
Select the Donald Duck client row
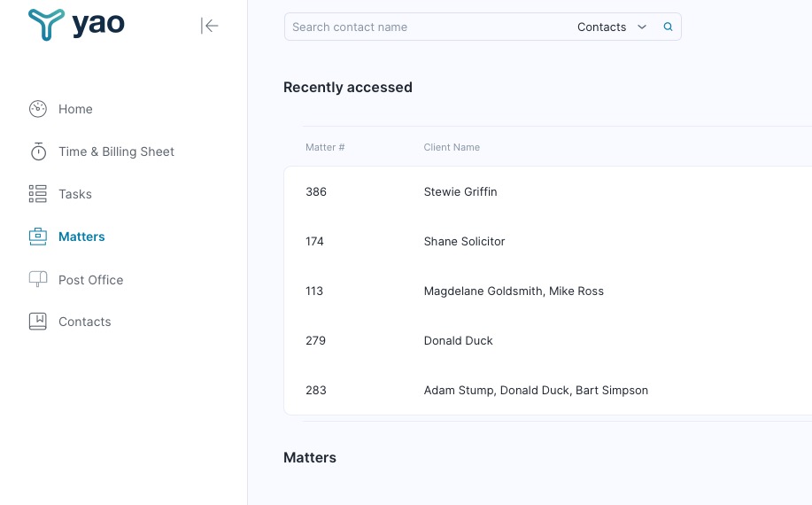(459, 341)
